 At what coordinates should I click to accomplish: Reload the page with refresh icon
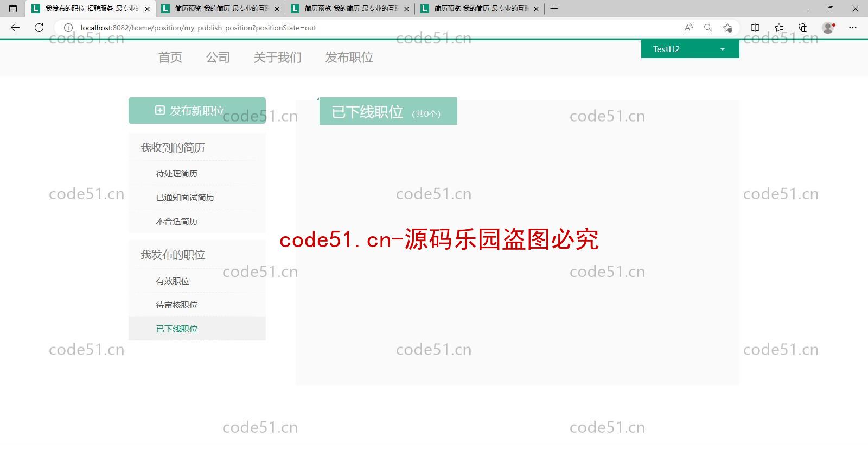click(x=39, y=28)
